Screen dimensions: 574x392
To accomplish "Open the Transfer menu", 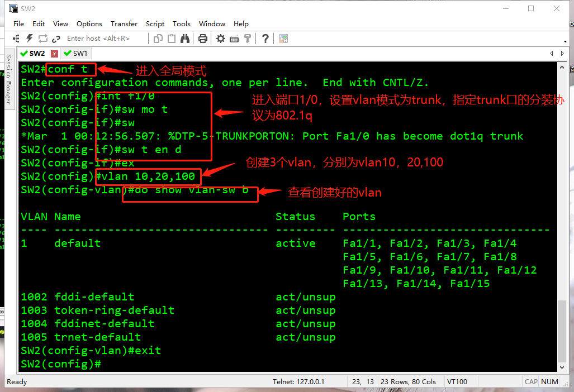I will [124, 24].
